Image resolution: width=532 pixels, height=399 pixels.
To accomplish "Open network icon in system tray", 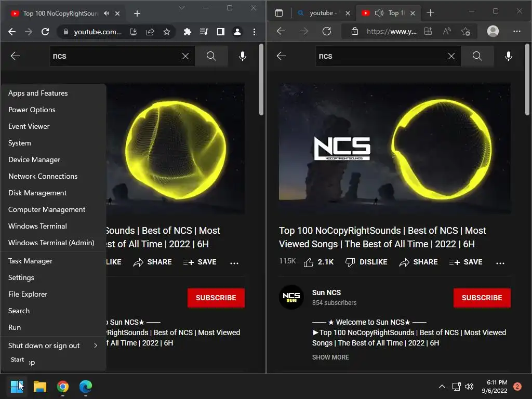I will tap(456, 387).
